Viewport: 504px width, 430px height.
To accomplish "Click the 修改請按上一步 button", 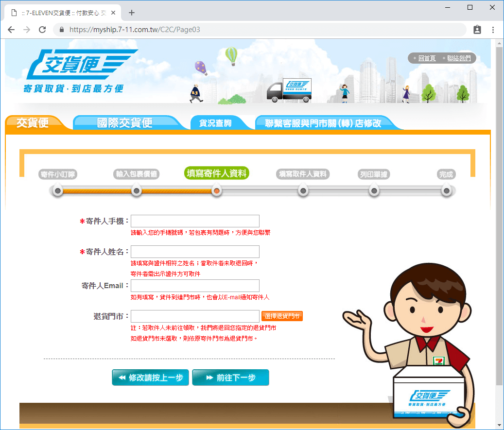I will 150,377.
